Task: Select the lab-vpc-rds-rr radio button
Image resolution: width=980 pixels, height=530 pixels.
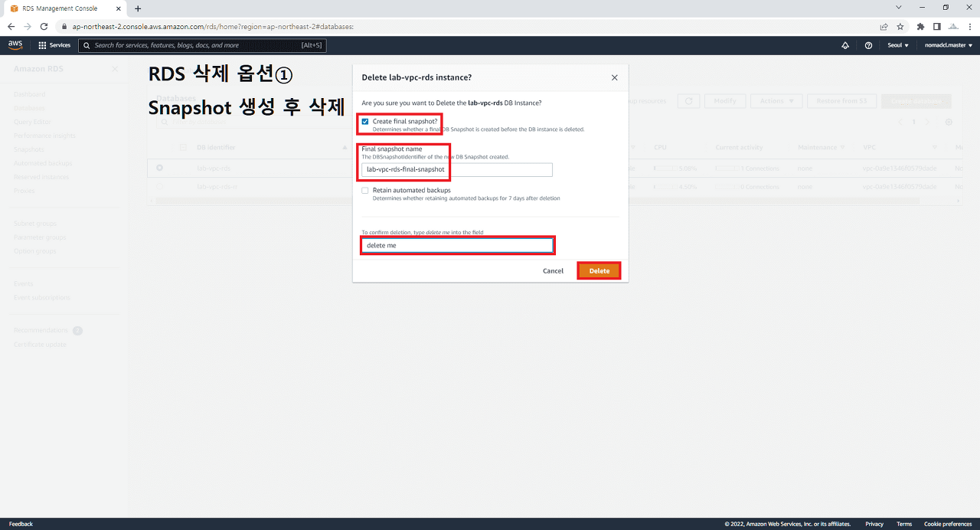Action: pos(160,186)
